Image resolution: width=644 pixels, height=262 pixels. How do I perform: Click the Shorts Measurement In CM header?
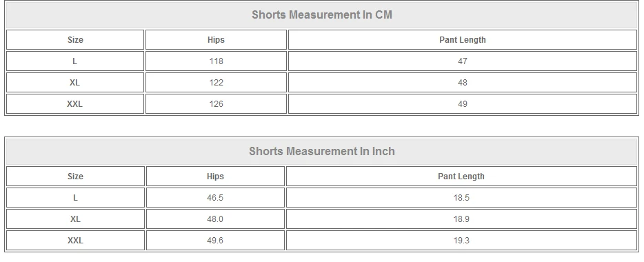click(x=321, y=14)
